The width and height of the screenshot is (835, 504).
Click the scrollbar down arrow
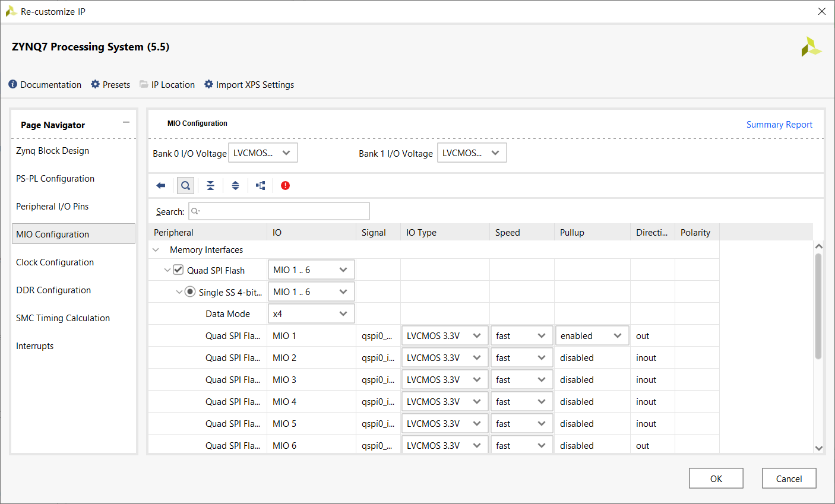click(x=819, y=448)
